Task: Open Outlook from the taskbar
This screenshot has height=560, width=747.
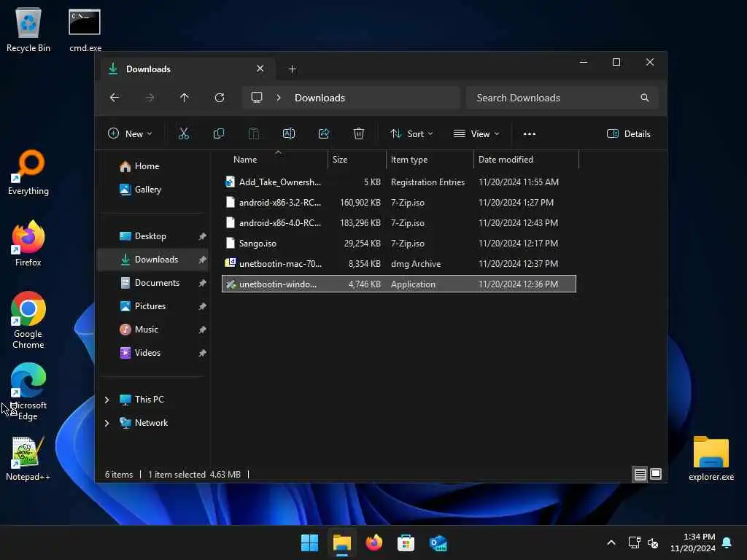Action: 438,542
